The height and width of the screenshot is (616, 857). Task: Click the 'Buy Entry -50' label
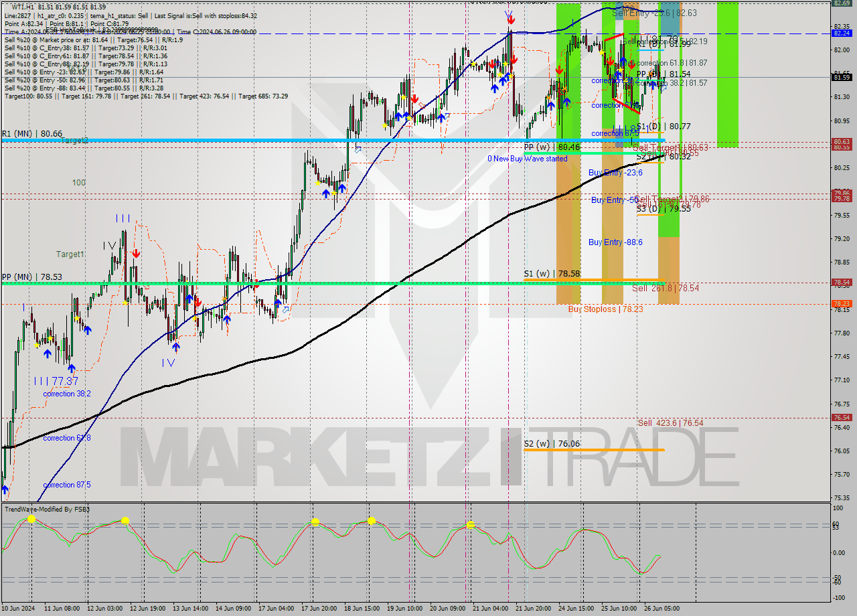[615, 200]
